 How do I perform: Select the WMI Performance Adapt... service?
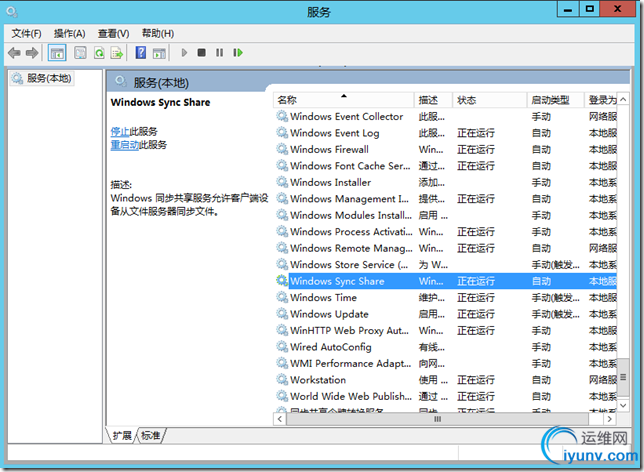350,364
